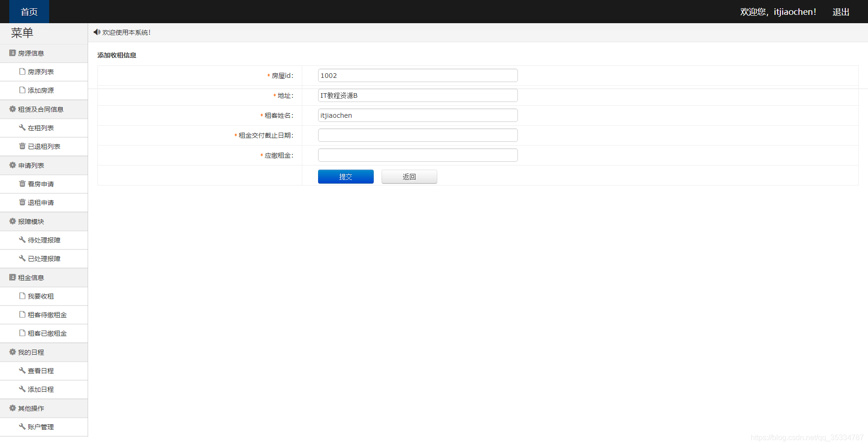The width and height of the screenshot is (868, 446).
Task: Select 我要收租 menu item
Action: point(44,296)
